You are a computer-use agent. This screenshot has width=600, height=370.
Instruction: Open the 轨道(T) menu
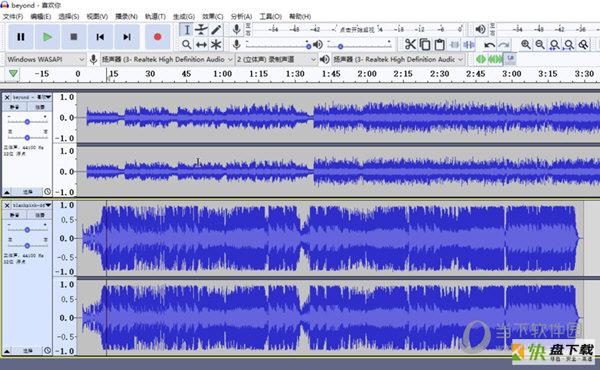click(155, 16)
